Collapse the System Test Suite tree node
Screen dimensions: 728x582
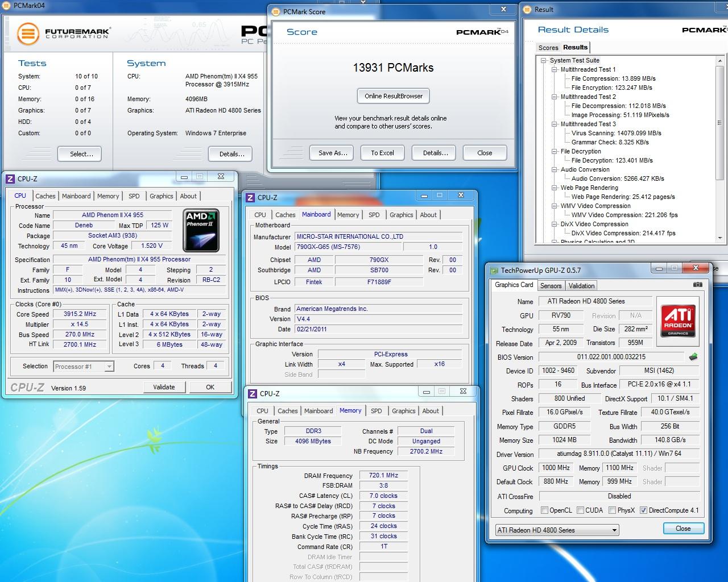544,60
